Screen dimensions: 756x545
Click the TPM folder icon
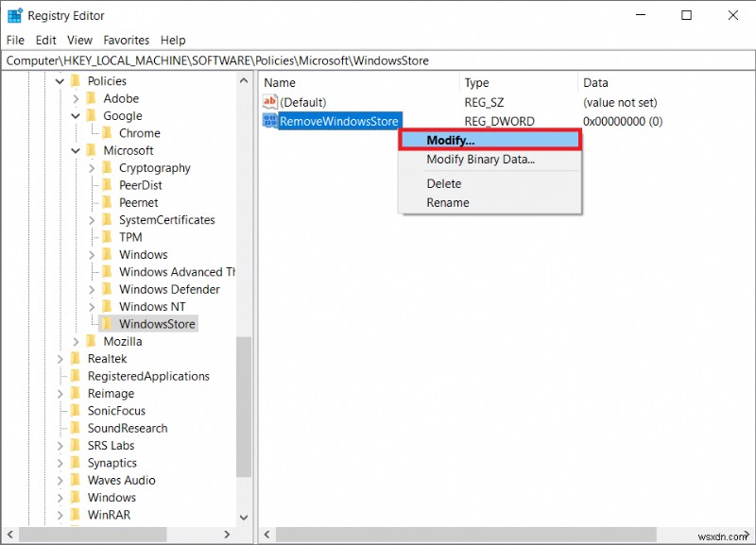[x=108, y=237]
